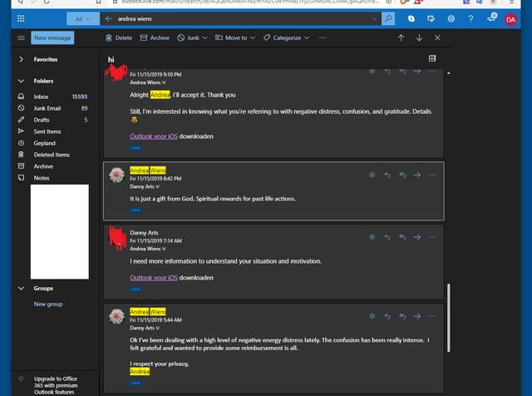Go to next item with down arrow
Image resolution: width=532 pixels, height=396 pixels.
click(419, 37)
